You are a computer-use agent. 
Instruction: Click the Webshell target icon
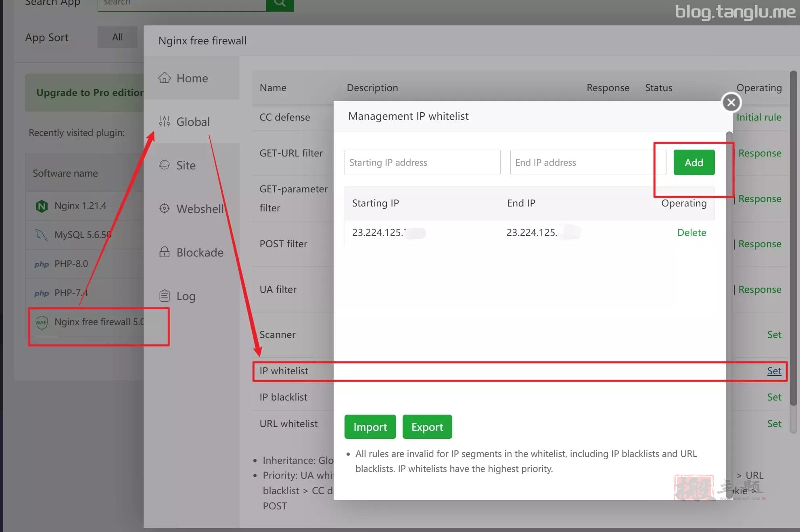[164, 209]
